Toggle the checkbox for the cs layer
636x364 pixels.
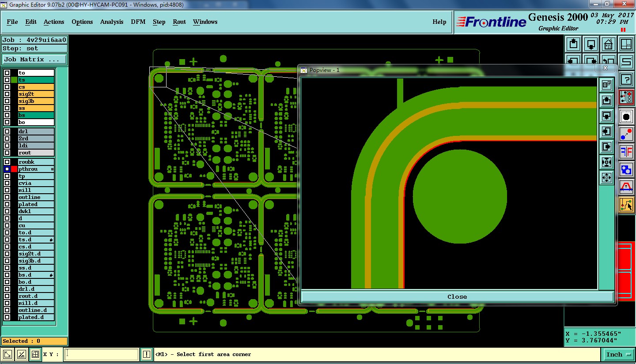[7, 87]
